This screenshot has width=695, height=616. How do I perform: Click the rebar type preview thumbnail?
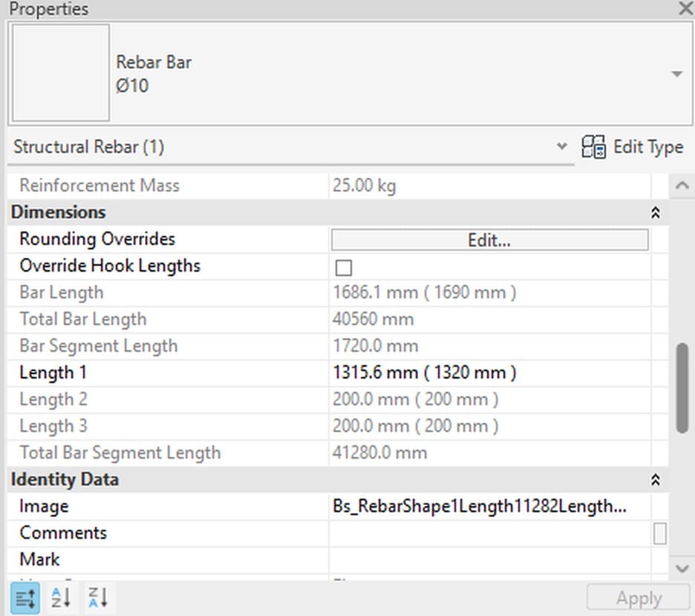(x=61, y=73)
